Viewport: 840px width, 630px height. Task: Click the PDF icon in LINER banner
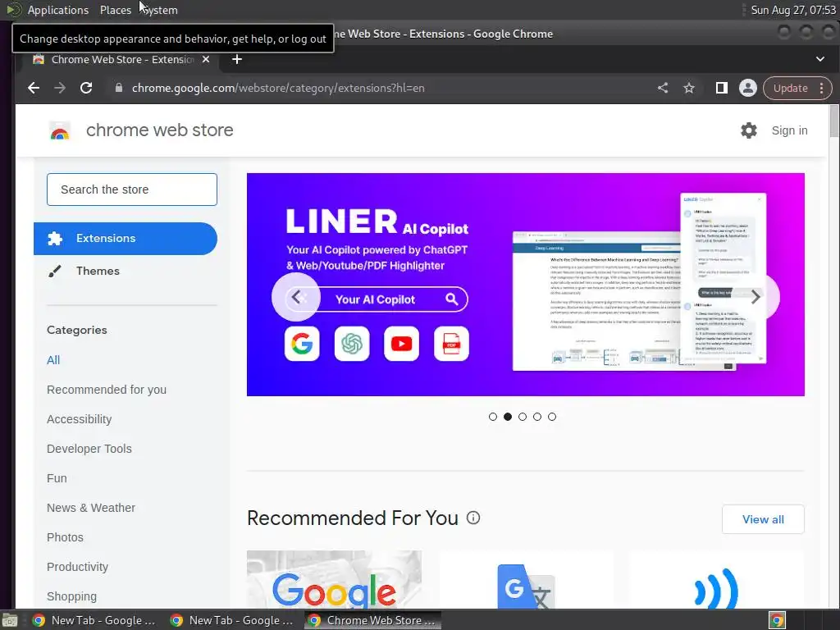pos(451,344)
